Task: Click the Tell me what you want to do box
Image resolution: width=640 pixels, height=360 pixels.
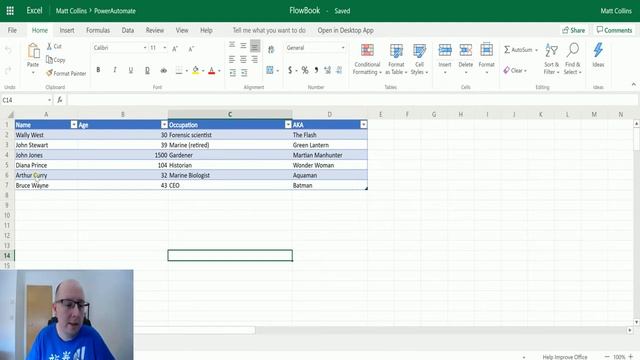Action: point(269,30)
